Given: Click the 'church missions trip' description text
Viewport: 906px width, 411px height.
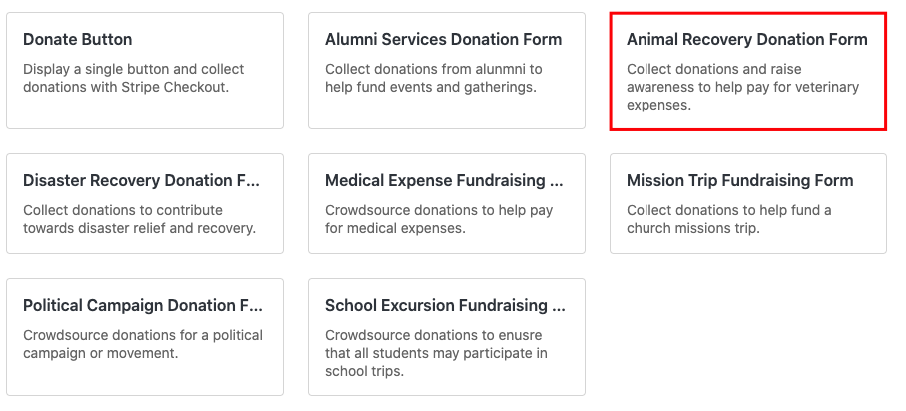Looking at the screenshot, I should pyautogui.click(x=693, y=228).
